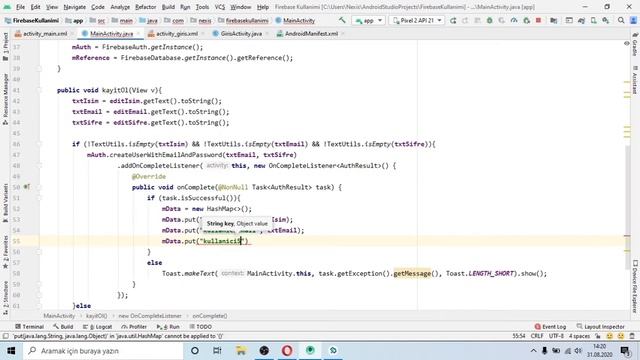Screen dimensions: 640x360
Task: Click the red Stop button icon
Action: (538, 20)
